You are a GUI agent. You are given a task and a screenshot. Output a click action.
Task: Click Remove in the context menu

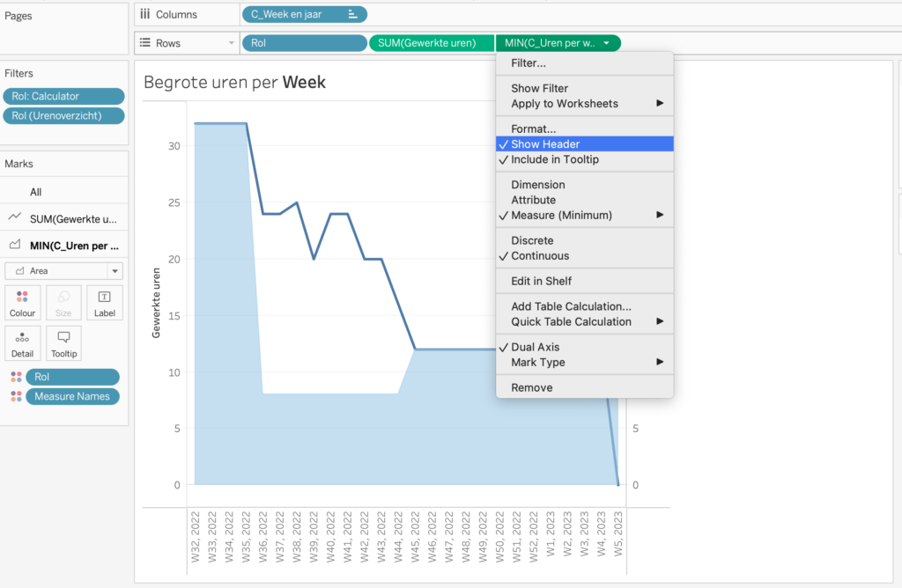(532, 387)
